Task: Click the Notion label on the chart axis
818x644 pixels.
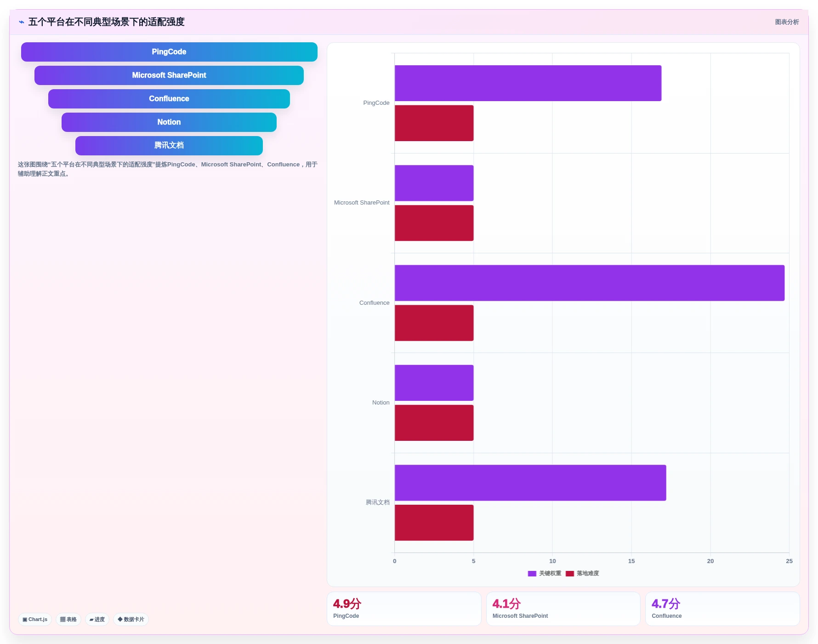Action: point(381,403)
